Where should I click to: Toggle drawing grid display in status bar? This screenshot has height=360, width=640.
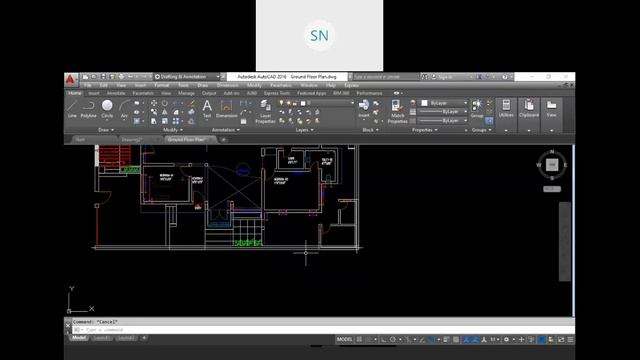tap(359, 339)
